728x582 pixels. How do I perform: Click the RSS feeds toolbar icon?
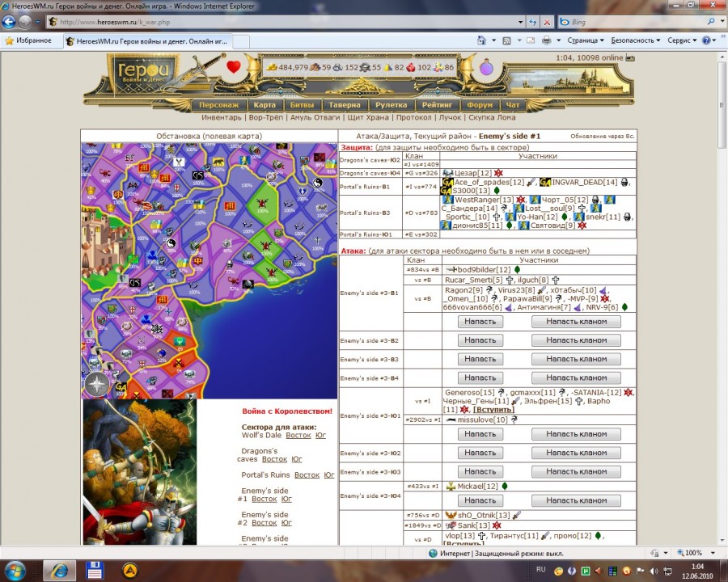[x=506, y=40]
